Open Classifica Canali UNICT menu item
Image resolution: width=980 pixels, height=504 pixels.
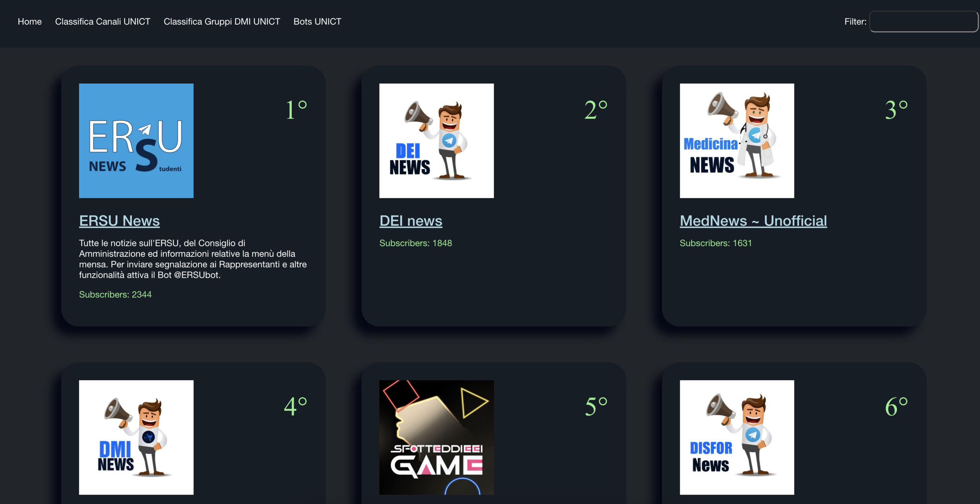(102, 22)
